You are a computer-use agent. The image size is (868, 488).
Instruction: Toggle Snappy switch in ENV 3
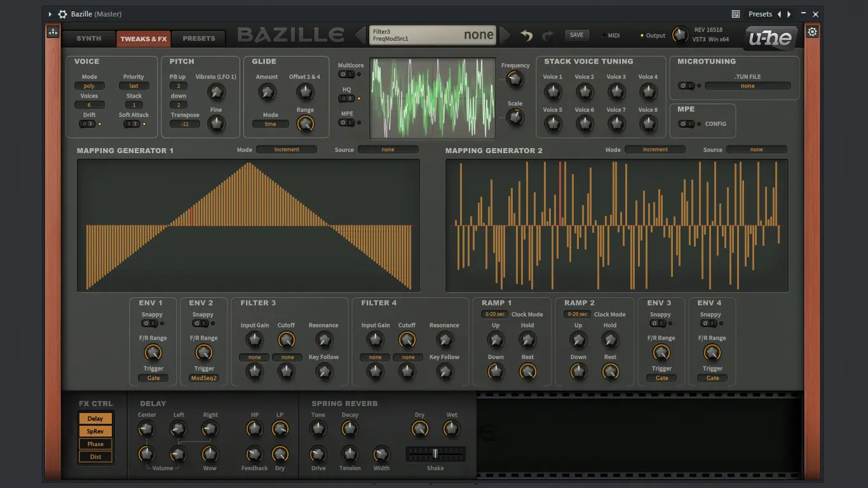[x=658, y=323]
